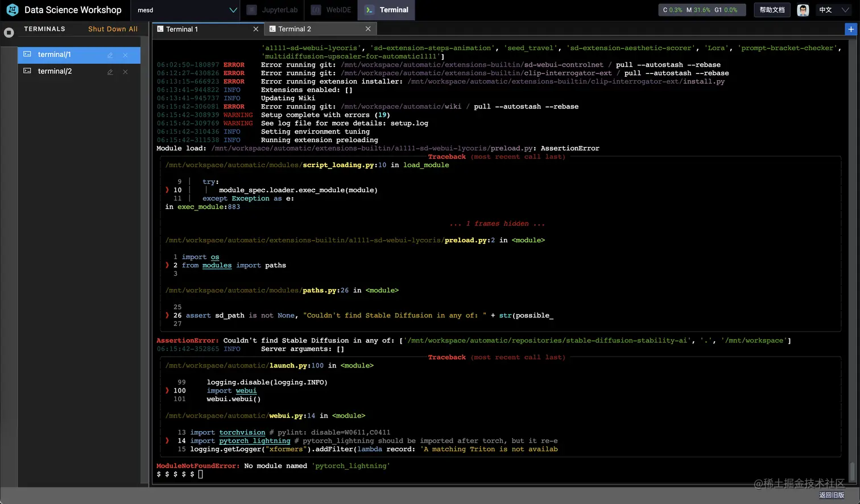The image size is (860, 504).
Task: Shut down terminal/1 with its X icon
Action: [125, 55]
